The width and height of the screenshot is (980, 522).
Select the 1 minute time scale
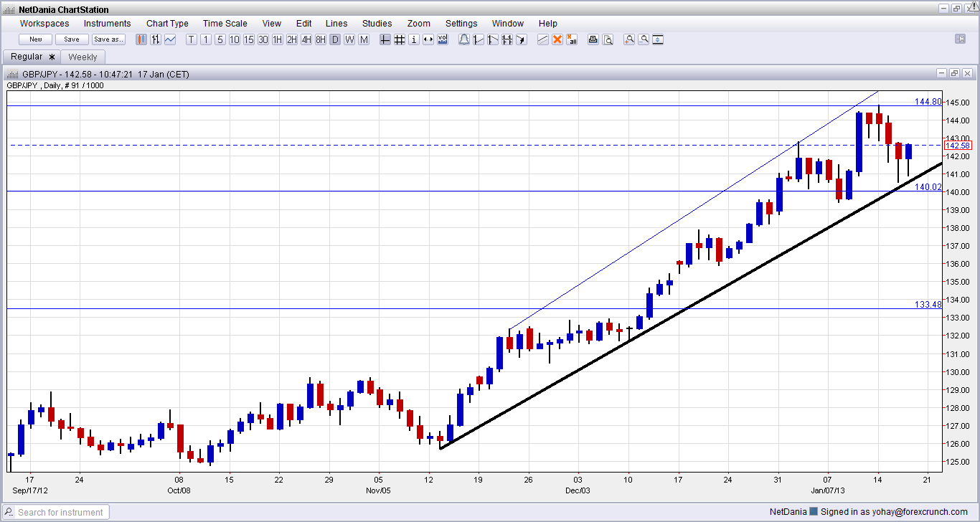206,39
